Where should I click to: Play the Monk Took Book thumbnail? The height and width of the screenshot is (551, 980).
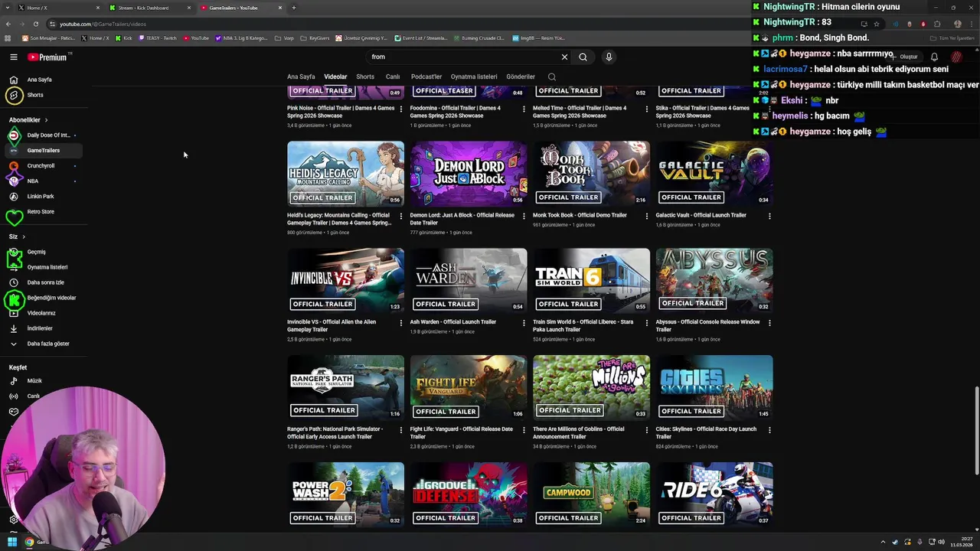click(591, 174)
